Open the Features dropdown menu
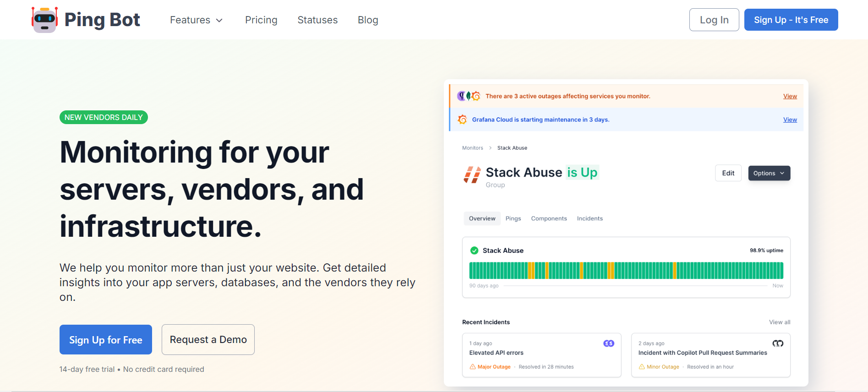Viewport: 868px width, 392px height. tap(196, 20)
